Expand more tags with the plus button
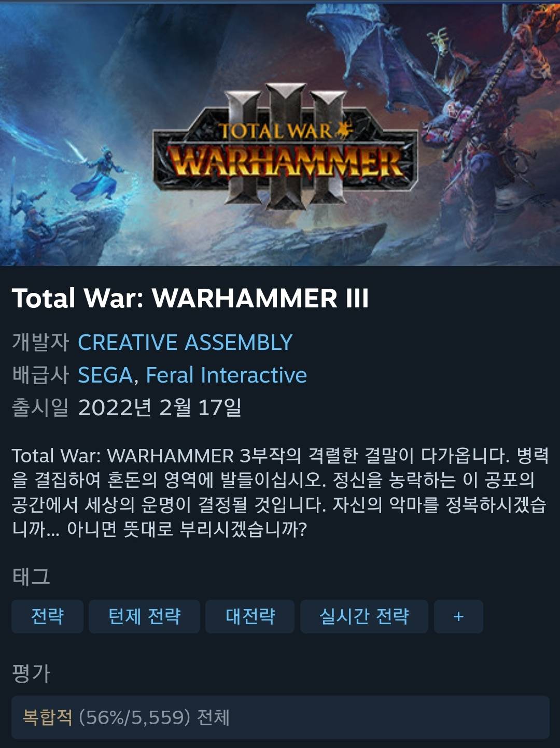 (458, 616)
